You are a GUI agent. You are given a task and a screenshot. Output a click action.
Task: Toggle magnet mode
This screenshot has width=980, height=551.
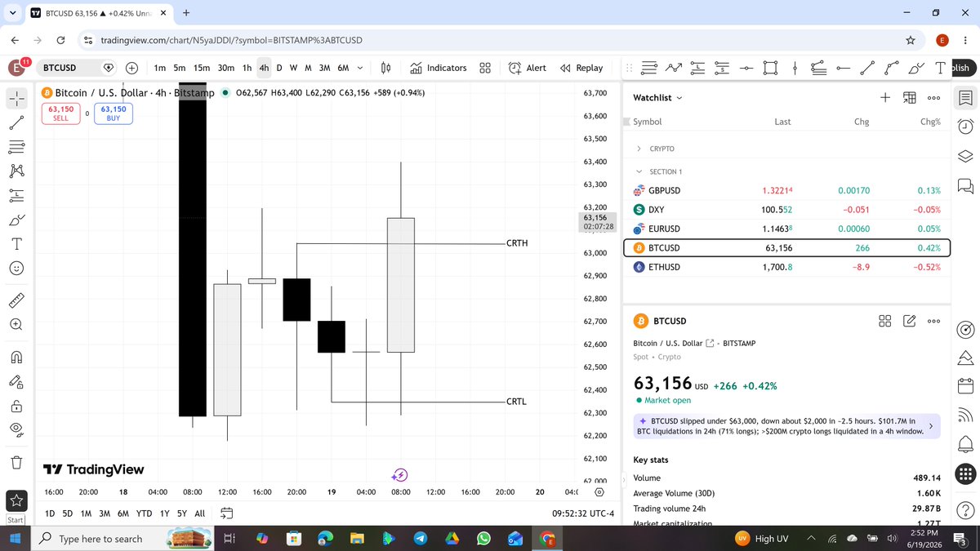tap(18, 357)
